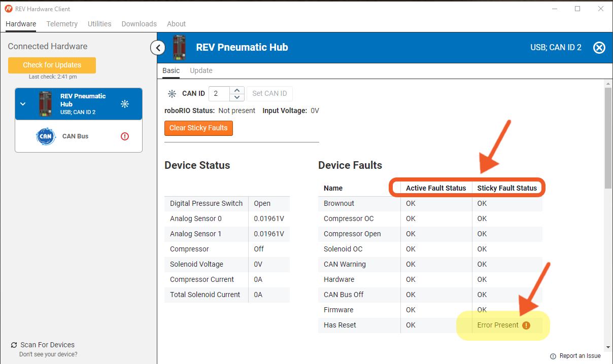Click the blink LED icon in sidebar device
Image resolution: width=613 pixels, height=364 pixels.
[125, 104]
